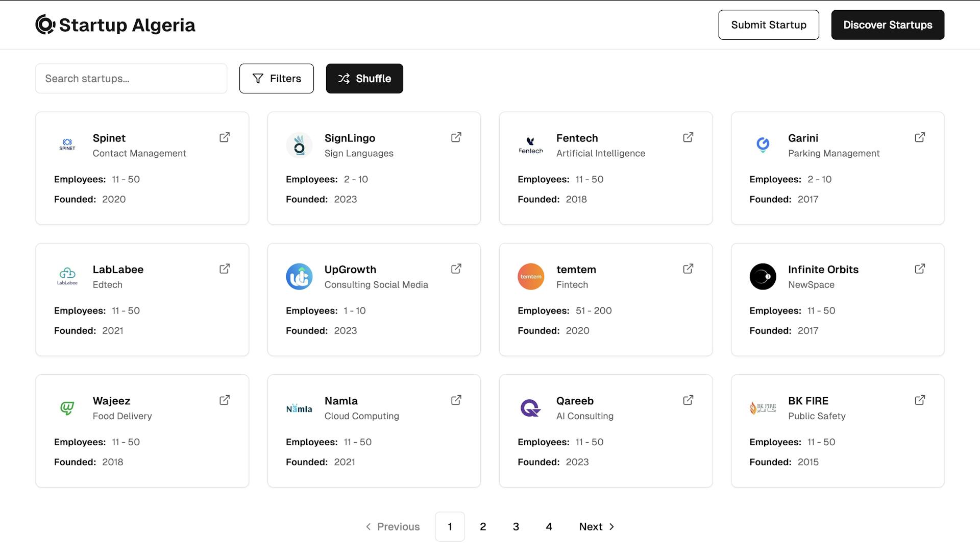The width and height of the screenshot is (980, 555).
Task: Click the Wajeez logo icon
Action: [x=67, y=407]
